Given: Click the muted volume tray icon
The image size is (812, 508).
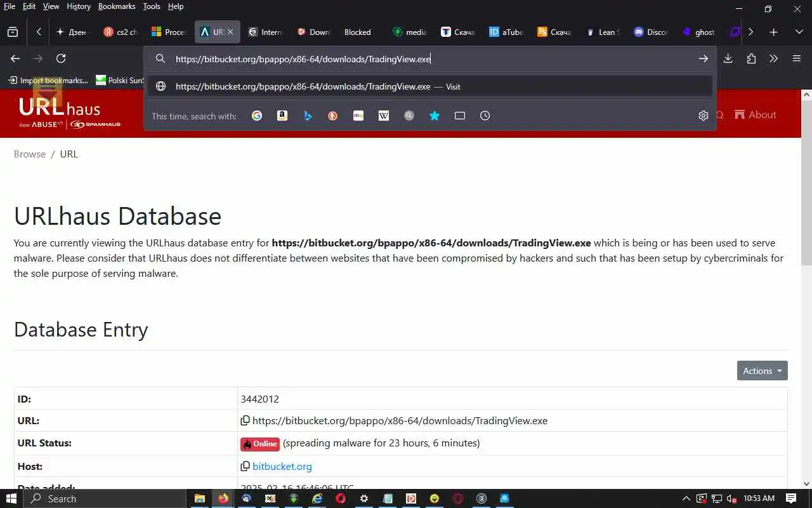Looking at the screenshot, I should point(731,498).
